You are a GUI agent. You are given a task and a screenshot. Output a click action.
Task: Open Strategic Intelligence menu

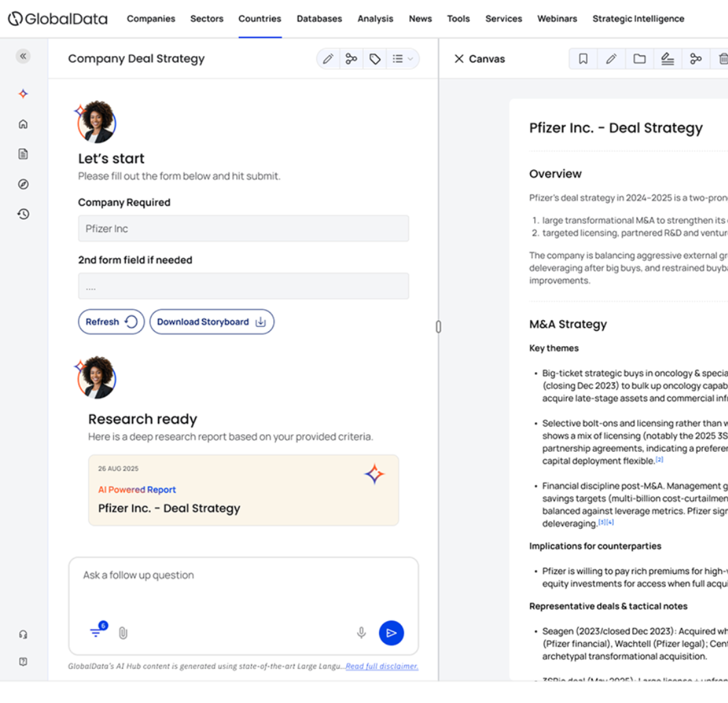tap(639, 18)
